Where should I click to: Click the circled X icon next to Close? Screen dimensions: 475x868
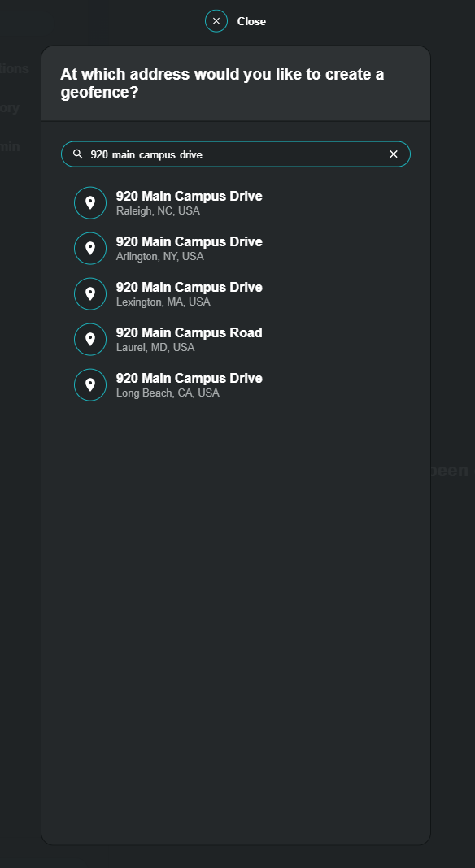coord(216,21)
